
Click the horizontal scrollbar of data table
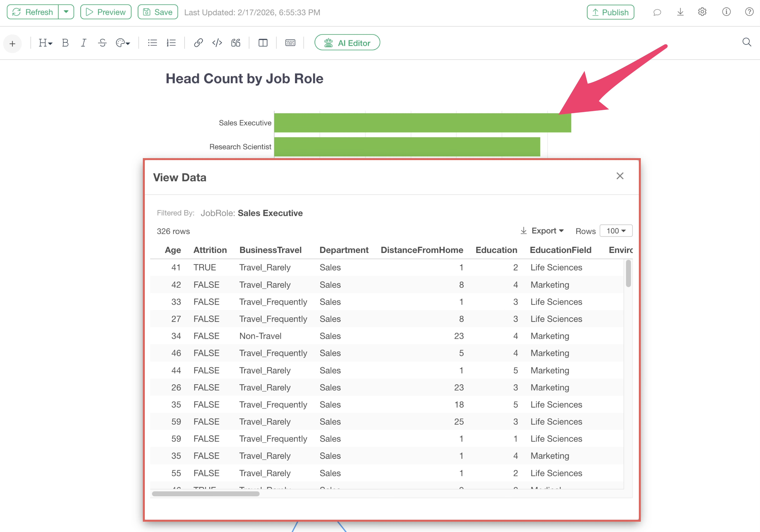point(206,494)
